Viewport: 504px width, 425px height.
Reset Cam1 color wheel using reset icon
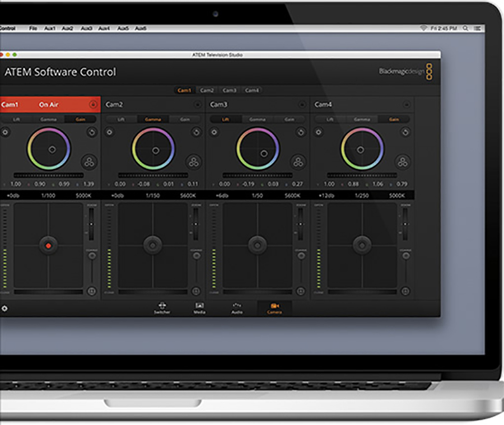(92, 132)
